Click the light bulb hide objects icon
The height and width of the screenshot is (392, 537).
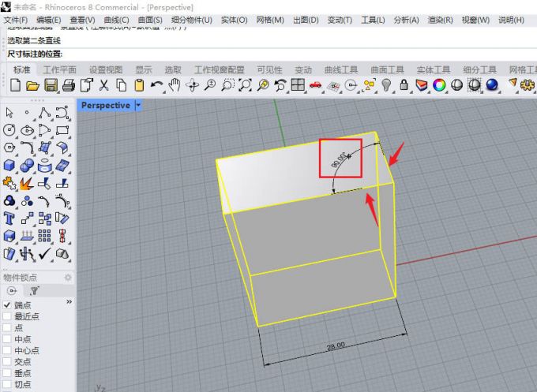(386, 85)
